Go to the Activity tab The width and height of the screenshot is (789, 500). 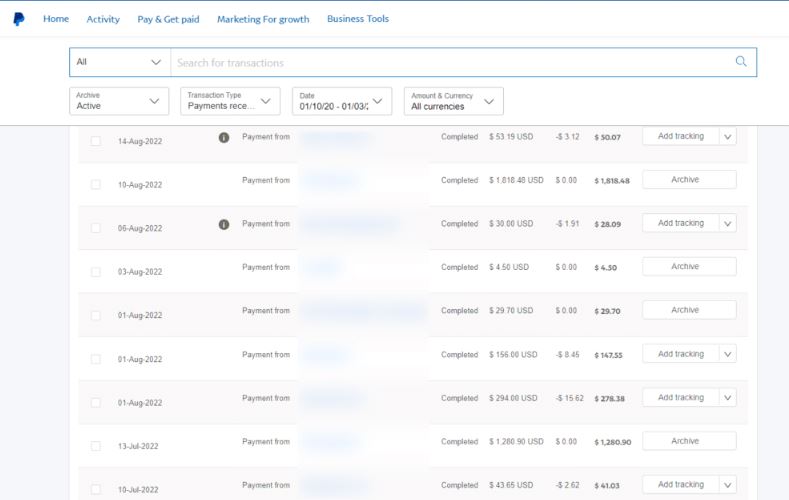click(x=103, y=19)
